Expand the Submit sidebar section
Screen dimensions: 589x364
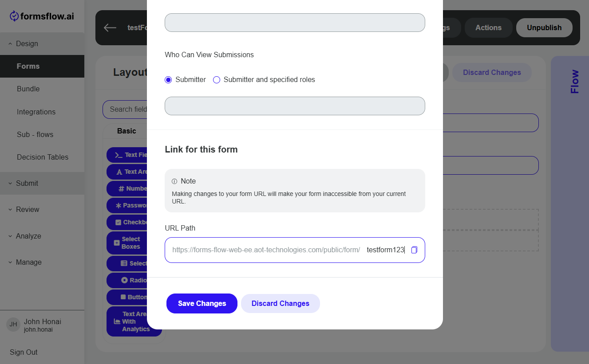tap(42, 183)
